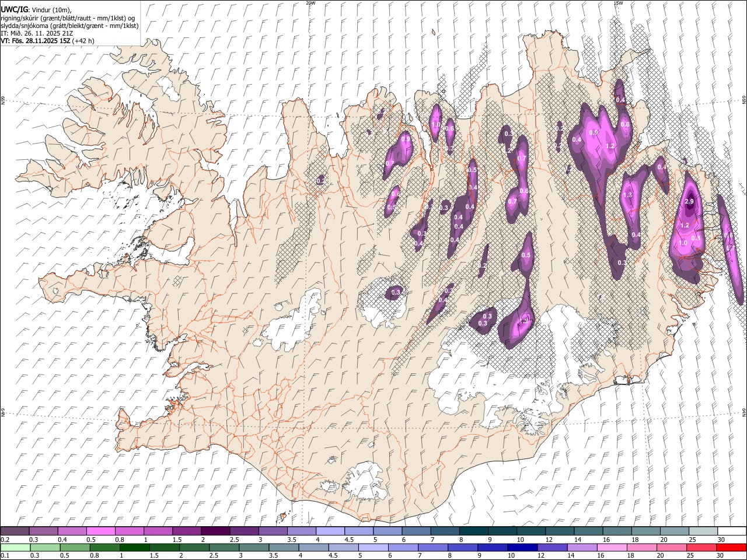Screen dimensions: 747x560
Task: Click the '(+42 h)' forecast offset text
Action: tap(83, 41)
